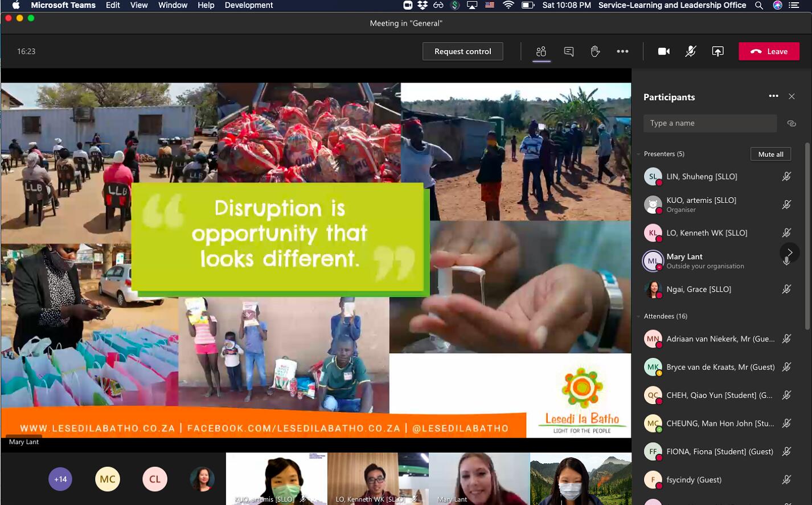Close the Participants panel
The height and width of the screenshot is (505, 812).
[x=792, y=96]
